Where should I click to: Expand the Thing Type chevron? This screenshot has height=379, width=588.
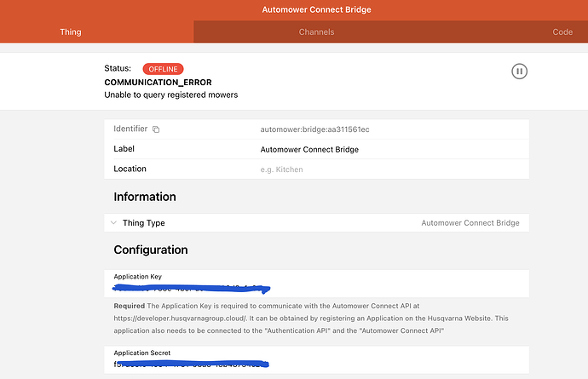pyautogui.click(x=113, y=223)
